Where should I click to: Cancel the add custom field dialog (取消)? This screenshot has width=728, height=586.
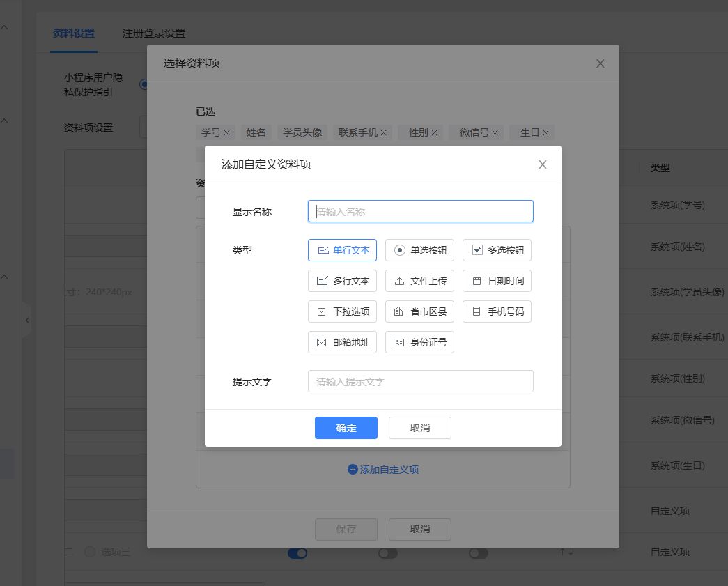click(x=419, y=428)
